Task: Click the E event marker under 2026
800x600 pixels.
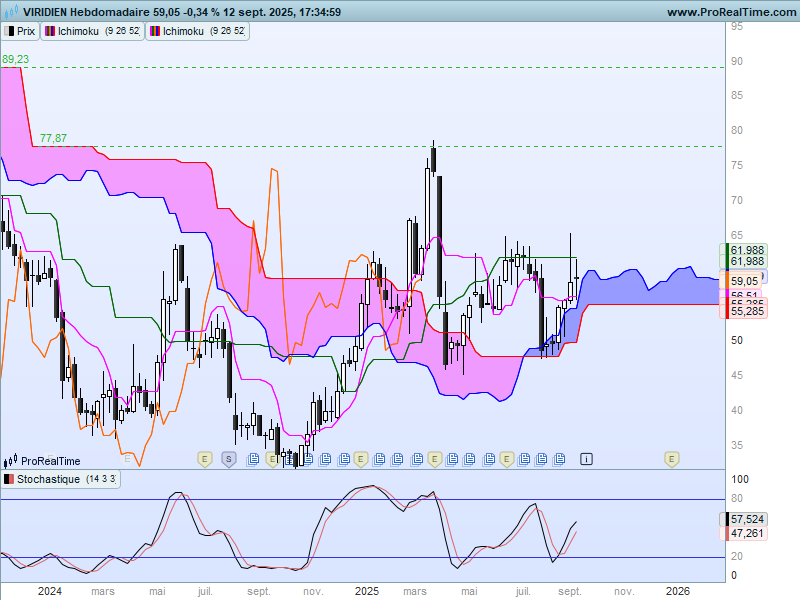Action: click(x=671, y=459)
